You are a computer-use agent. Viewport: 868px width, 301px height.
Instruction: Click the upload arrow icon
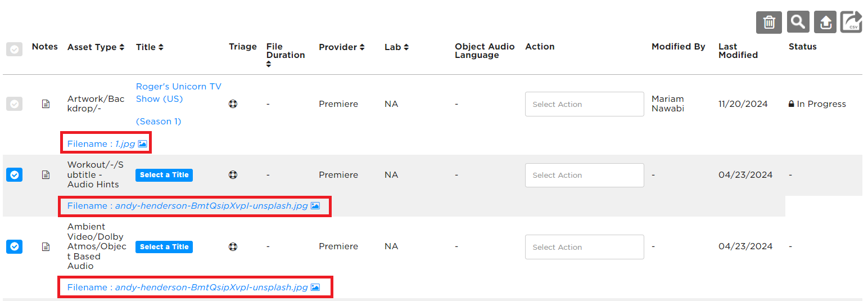[x=825, y=23]
